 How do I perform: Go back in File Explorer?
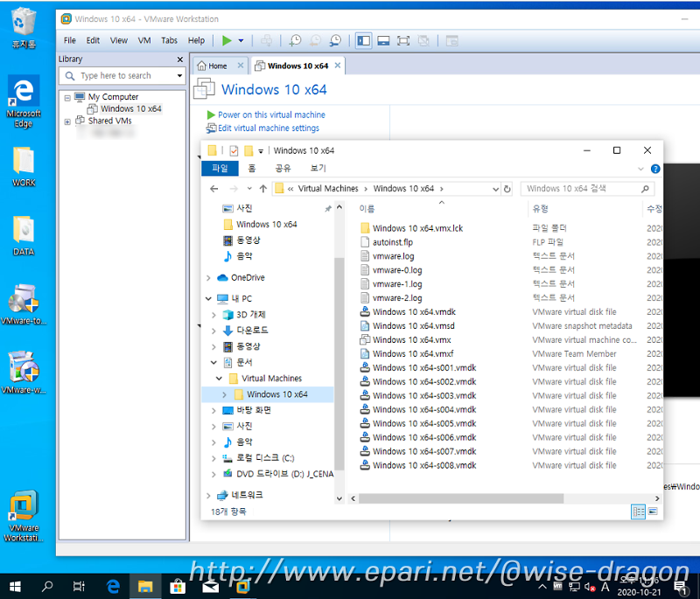(214, 189)
